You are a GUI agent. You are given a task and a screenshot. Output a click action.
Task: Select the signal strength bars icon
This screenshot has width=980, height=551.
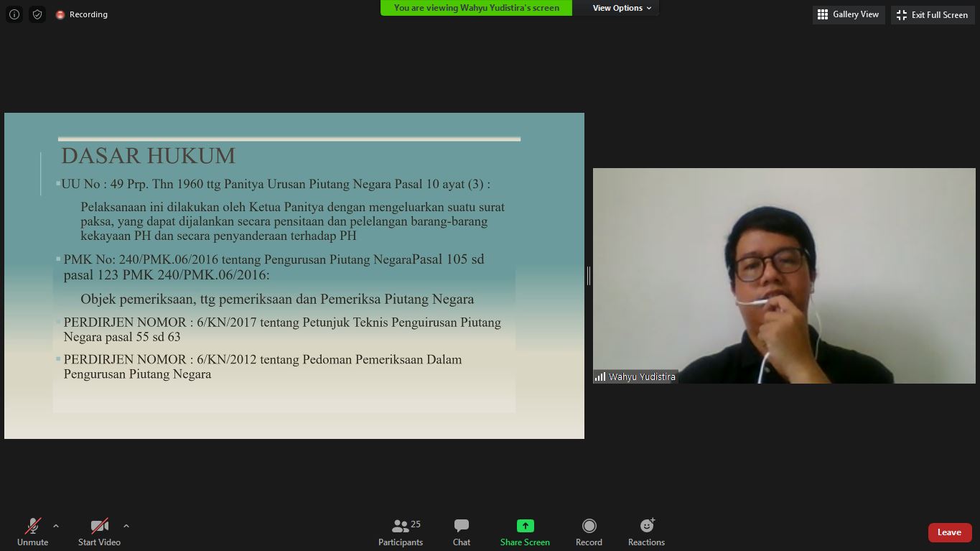tap(600, 376)
